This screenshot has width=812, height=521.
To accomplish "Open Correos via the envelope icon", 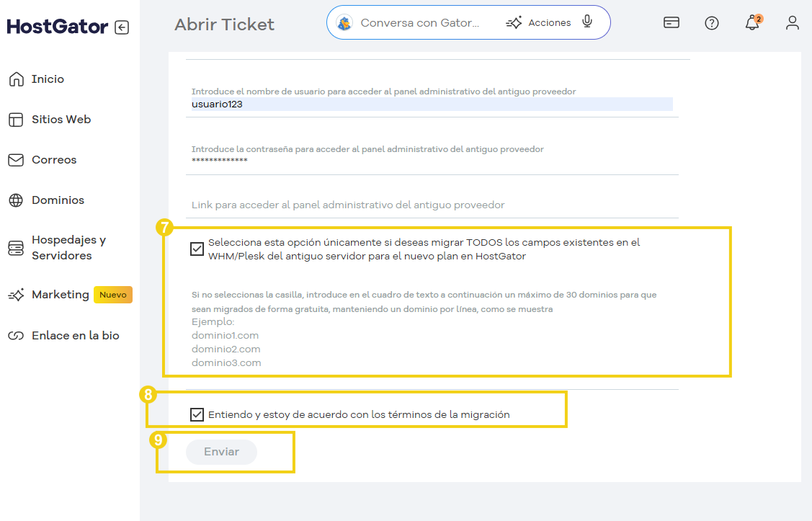I will (x=14, y=159).
